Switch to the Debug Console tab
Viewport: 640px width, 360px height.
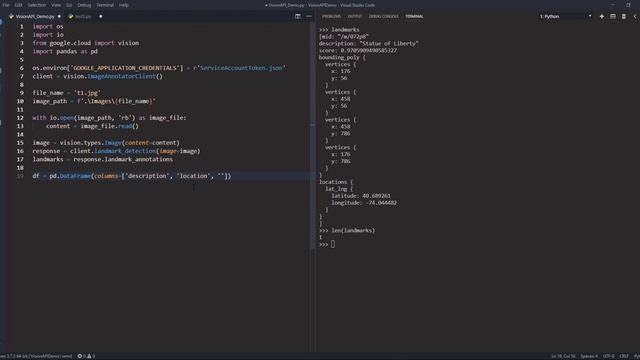tap(383, 16)
